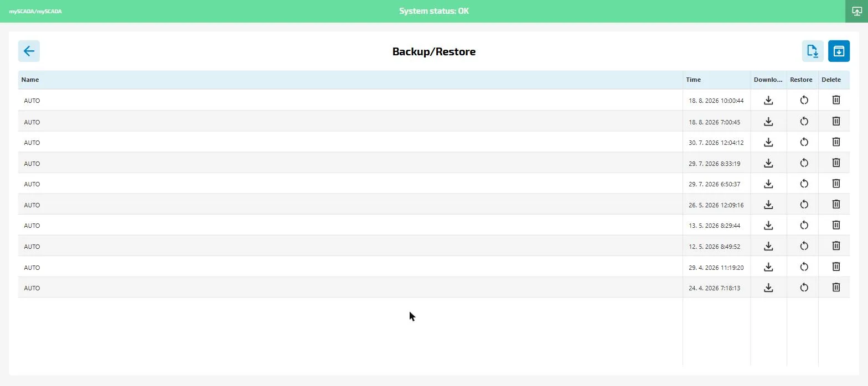Select time cell 30. 7. 2026 12:04:12
Screen dimensions: 868x386
[716, 143]
